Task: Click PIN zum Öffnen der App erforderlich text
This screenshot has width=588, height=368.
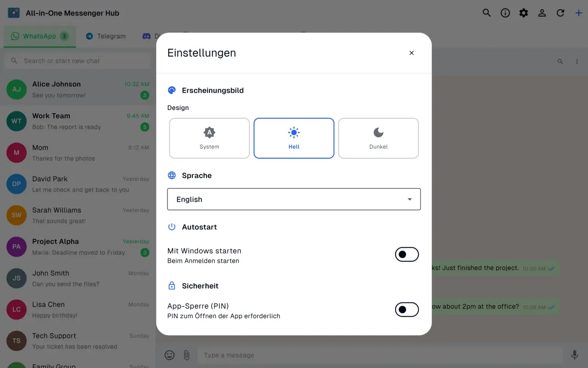Action: (224, 316)
